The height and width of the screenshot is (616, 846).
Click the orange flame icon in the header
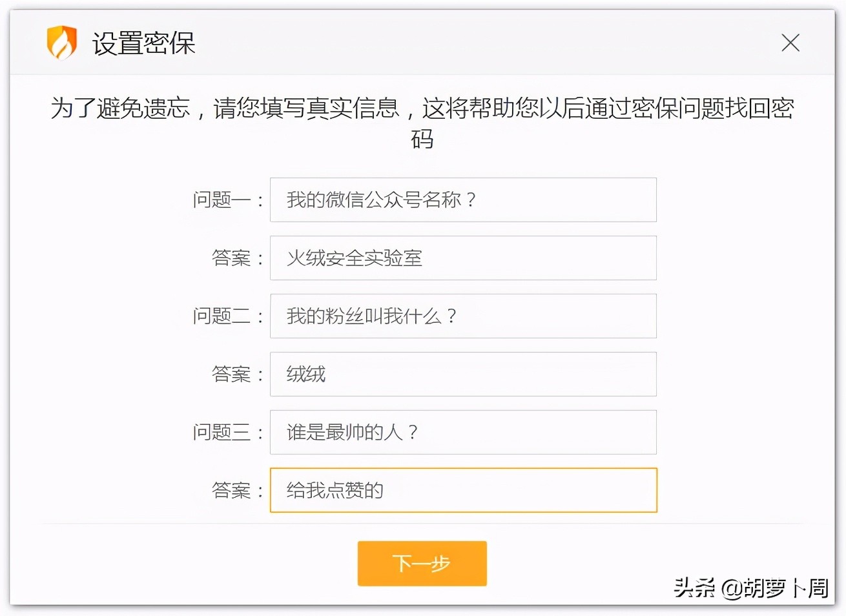pyautogui.click(x=62, y=43)
